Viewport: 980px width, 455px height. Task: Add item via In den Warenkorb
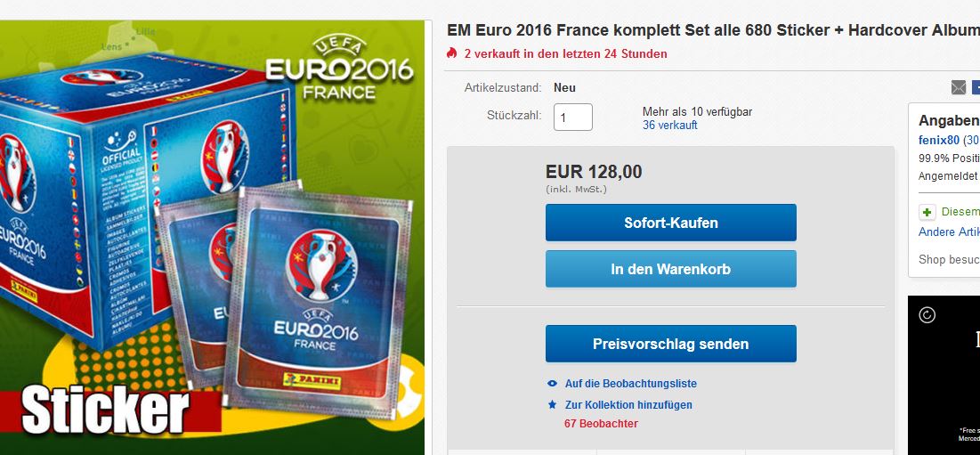point(670,269)
